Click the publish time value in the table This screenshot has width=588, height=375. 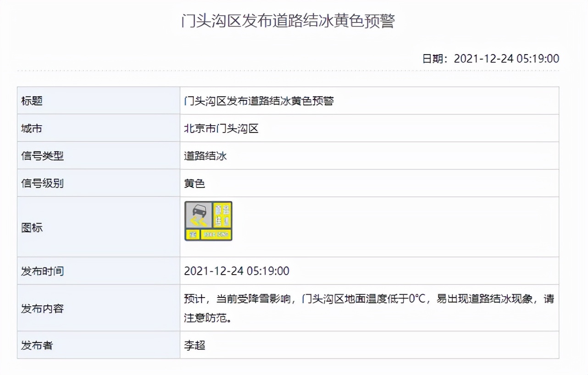(236, 271)
